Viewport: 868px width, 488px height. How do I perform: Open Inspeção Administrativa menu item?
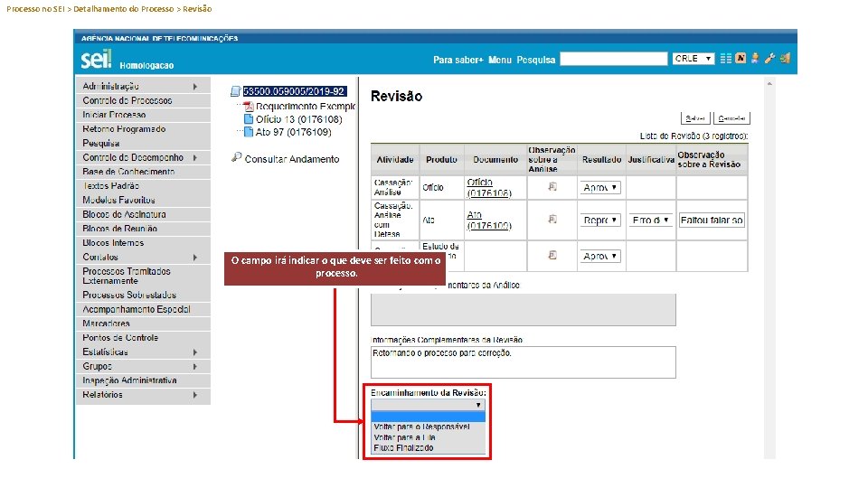coord(143,380)
